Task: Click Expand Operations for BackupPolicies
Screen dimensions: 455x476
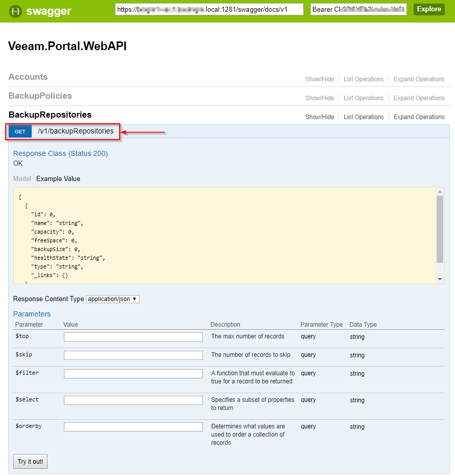Action: tap(419, 98)
